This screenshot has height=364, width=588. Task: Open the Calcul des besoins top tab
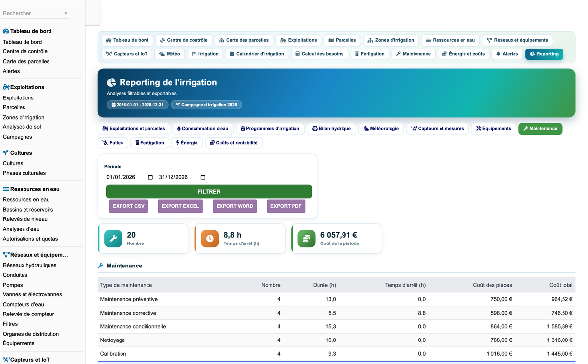319,54
